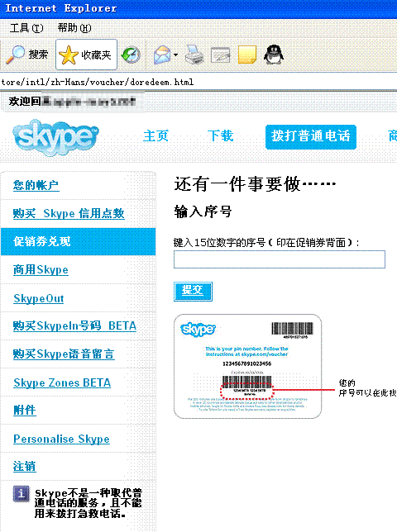
Task: Open the 附件 sidebar link
Action: coord(25,411)
